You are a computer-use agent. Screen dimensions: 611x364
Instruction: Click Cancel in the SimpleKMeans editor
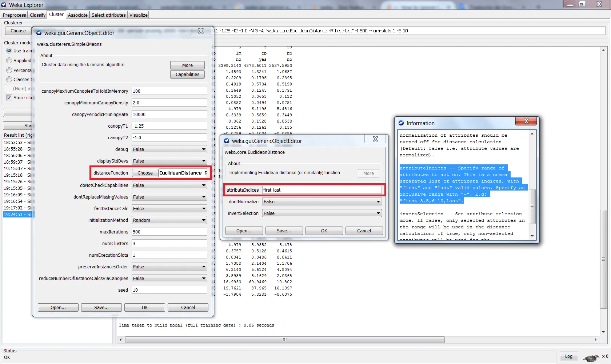tap(188, 307)
